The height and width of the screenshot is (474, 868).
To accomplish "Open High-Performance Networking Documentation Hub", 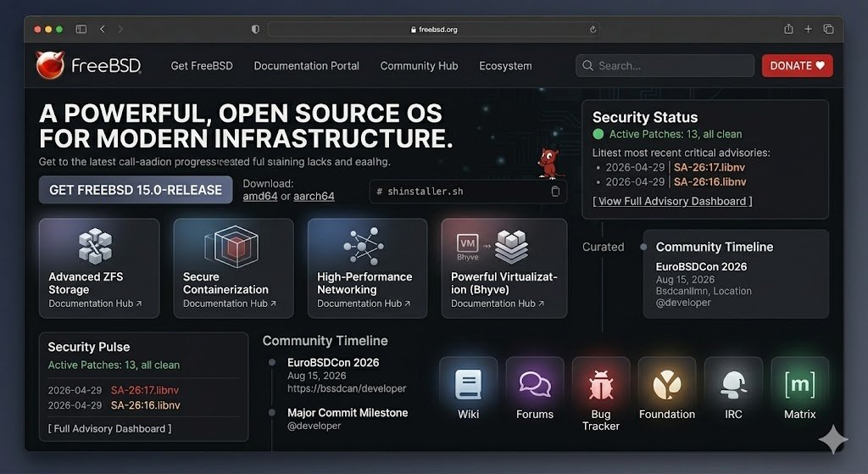I will coord(364,304).
